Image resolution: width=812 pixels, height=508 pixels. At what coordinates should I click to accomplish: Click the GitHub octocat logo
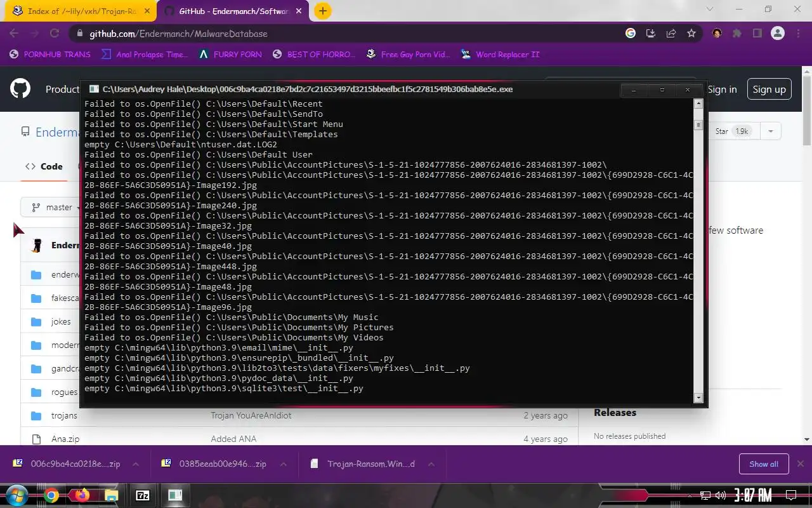pos(20,89)
